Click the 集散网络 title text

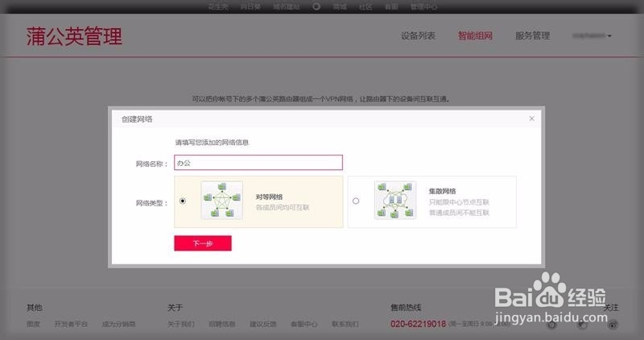442,191
